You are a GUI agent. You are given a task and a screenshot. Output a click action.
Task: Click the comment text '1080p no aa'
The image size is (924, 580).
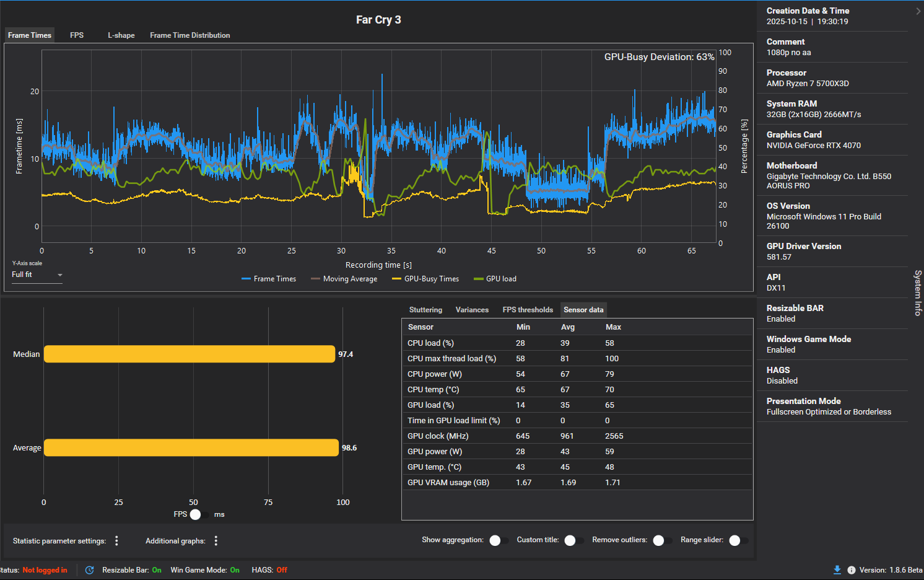(789, 53)
